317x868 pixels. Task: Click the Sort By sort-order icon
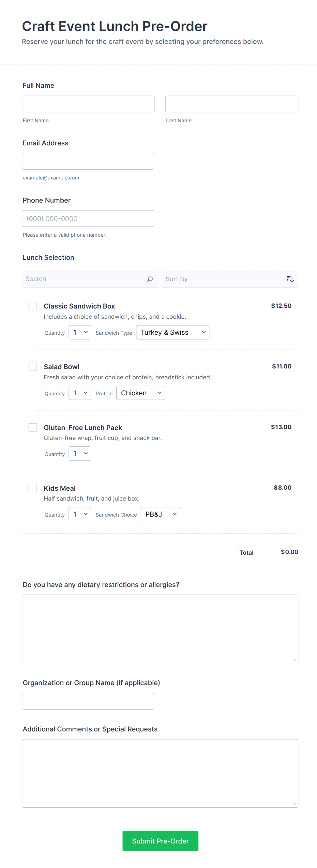[290, 279]
